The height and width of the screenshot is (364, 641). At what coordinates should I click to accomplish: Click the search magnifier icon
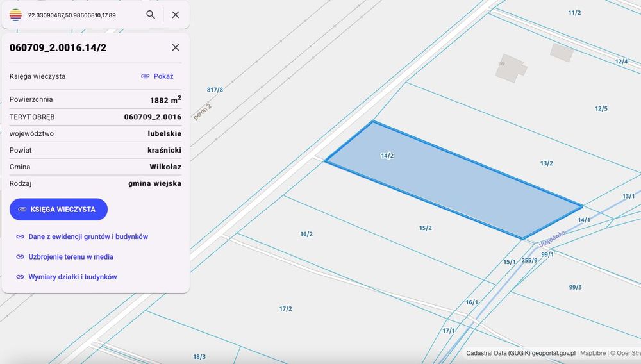151,15
